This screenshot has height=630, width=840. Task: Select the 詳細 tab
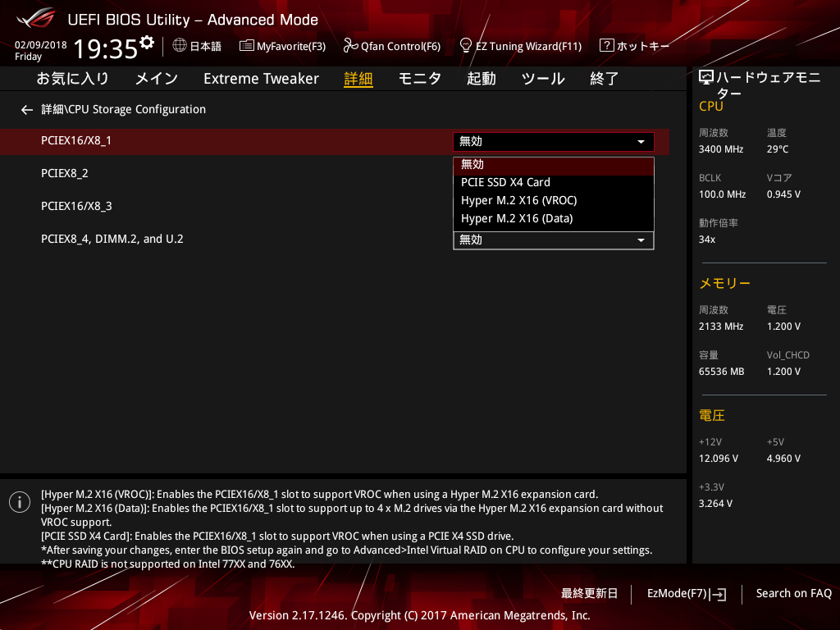[x=358, y=79]
